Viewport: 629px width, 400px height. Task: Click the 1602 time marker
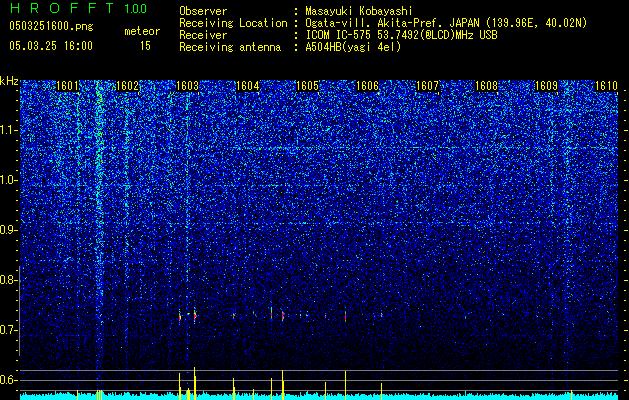coord(127,86)
